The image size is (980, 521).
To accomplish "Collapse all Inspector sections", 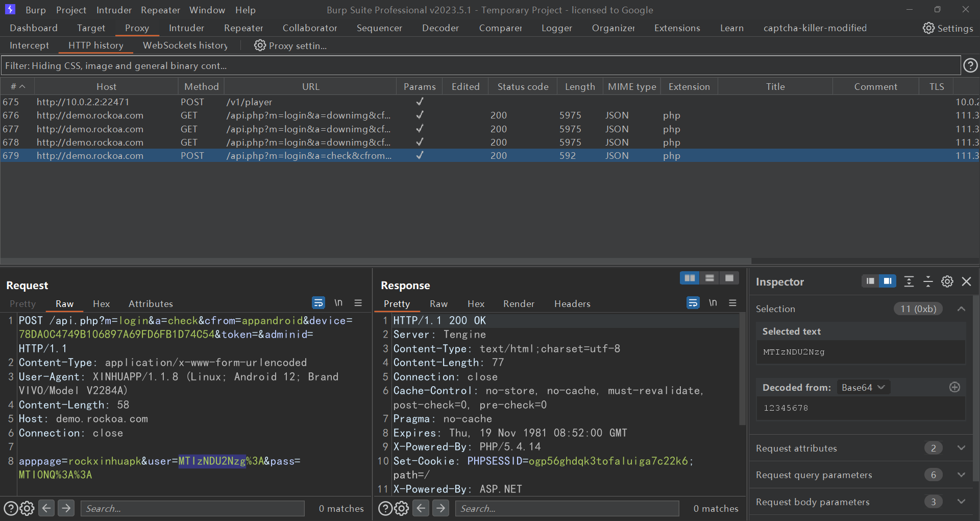I will coord(928,281).
